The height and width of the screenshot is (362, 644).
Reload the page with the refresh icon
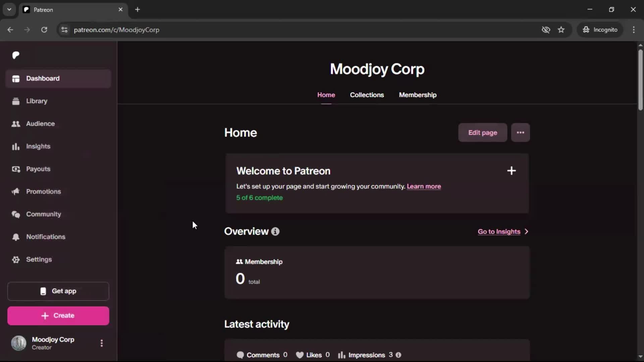coord(44,30)
